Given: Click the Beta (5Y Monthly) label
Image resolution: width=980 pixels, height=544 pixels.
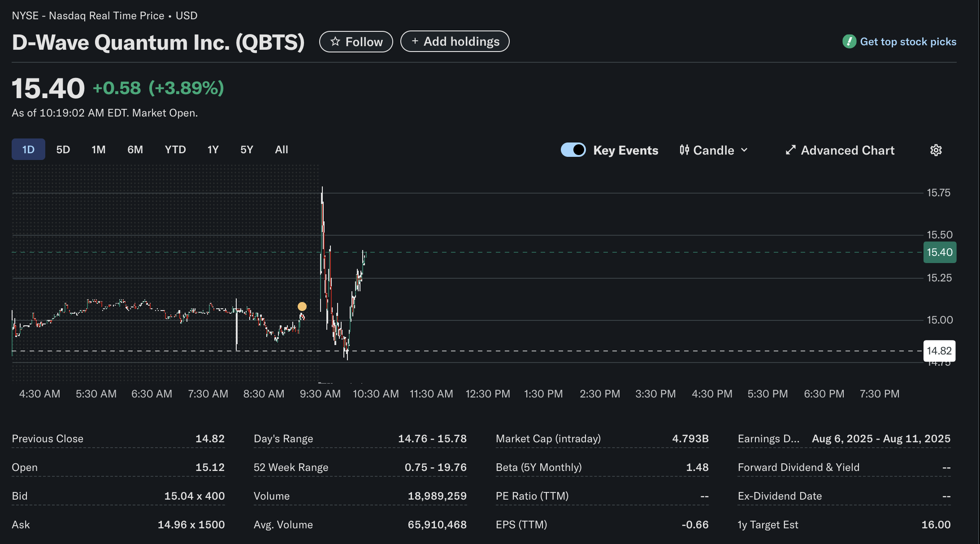Looking at the screenshot, I should point(539,467).
